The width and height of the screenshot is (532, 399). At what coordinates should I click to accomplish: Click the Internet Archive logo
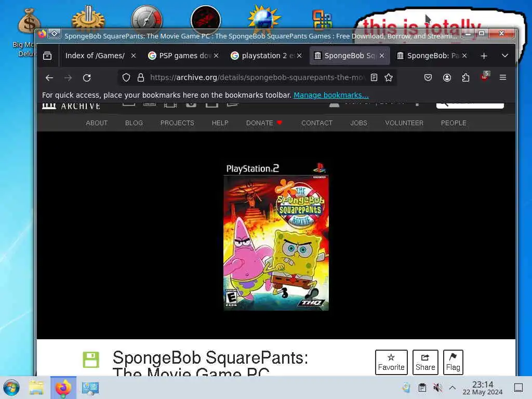71,106
